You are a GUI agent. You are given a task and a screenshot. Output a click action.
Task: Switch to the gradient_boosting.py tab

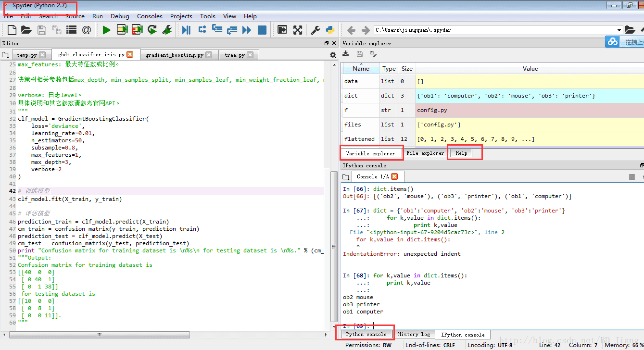coord(179,55)
